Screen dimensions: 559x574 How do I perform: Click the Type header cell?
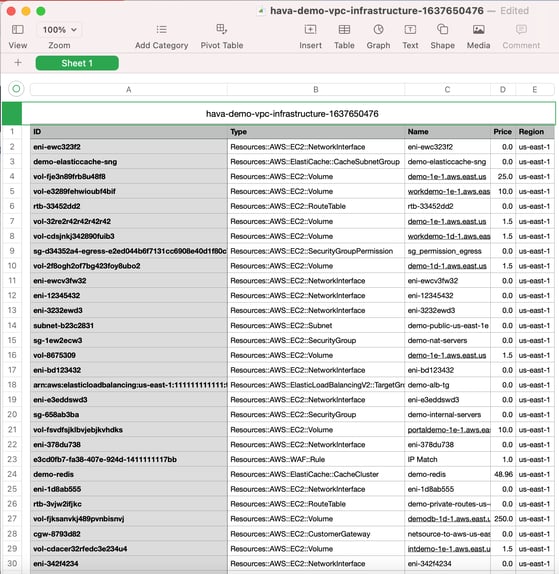click(316, 132)
